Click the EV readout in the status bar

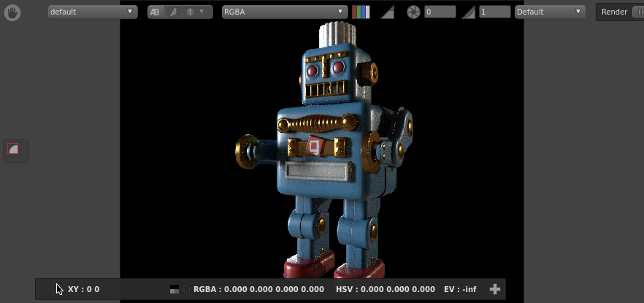(459, 289)
